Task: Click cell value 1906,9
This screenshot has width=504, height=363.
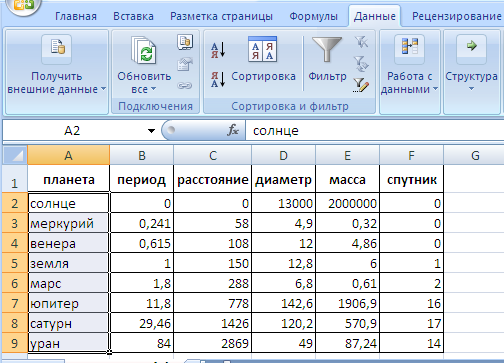Action: coord(347,303)
